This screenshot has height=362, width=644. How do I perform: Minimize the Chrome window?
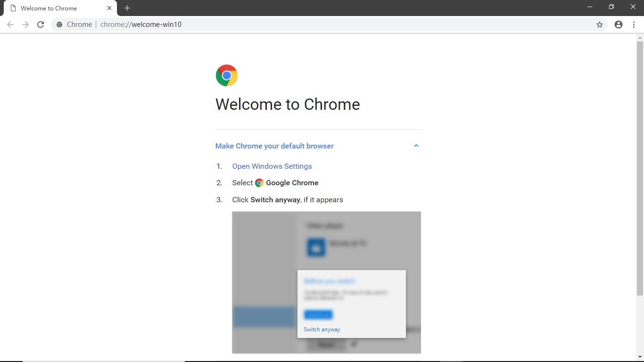coord(590,7)
